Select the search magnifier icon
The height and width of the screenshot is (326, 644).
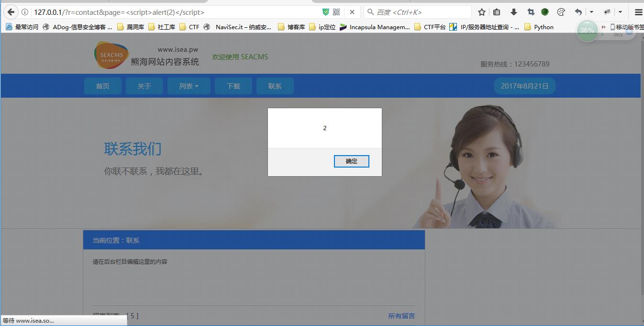(x=370, y=12)
